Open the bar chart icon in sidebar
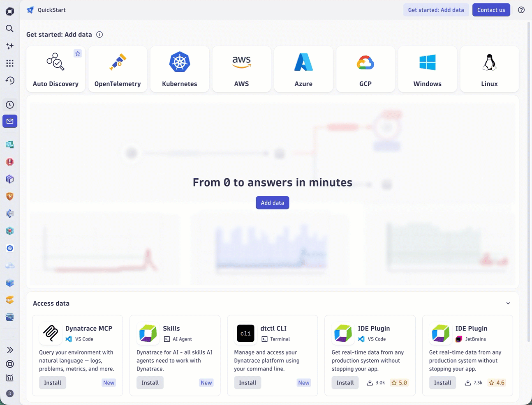The height and width of the screenshot is (405, 532). (x=10, y=378)
